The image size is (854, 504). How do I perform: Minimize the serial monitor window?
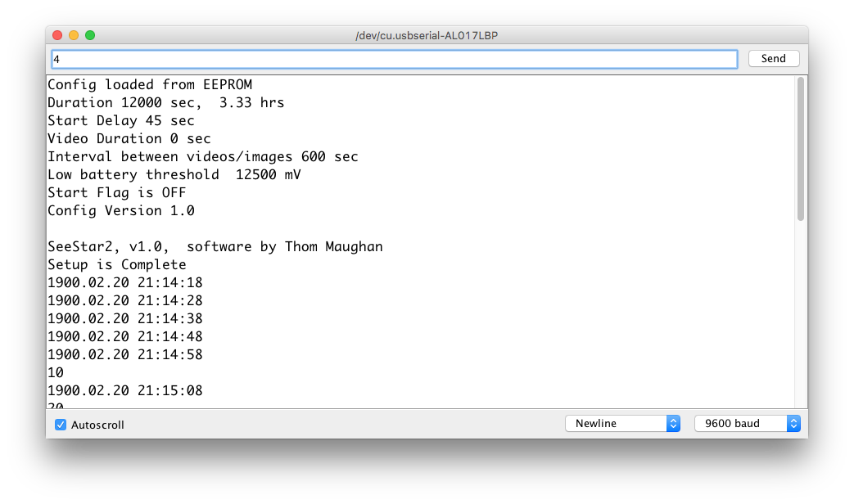pos(74,35)
